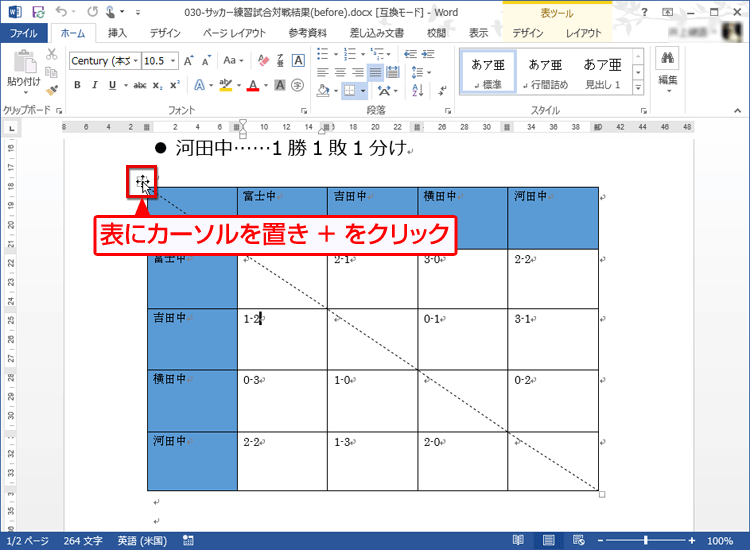Image resolution: width=750 pixels, height=550 pixels.
Task: Click the macro record icon in status bar
Action: click(x=188, y=541)
